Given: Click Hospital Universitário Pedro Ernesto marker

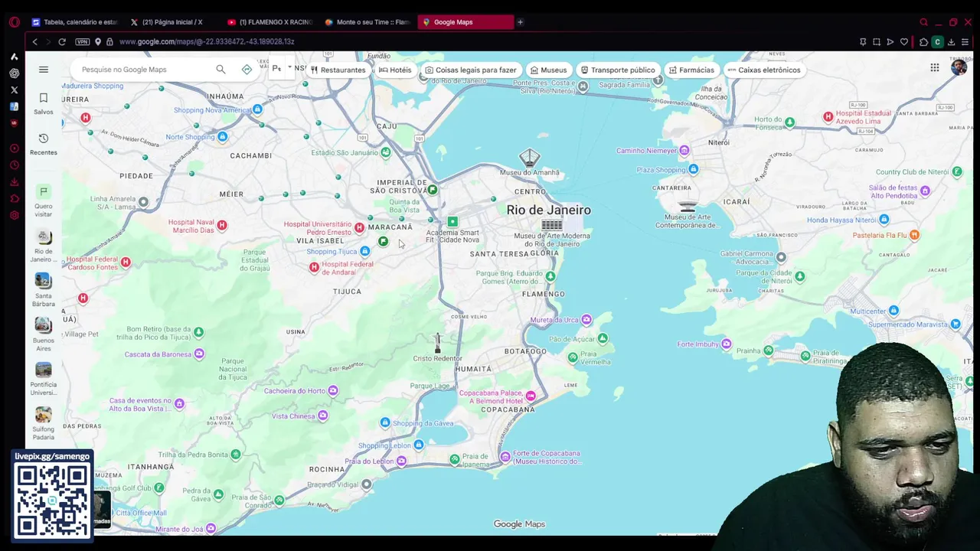Looking at the screenshot, I should pyautogui.click(x=359, y=228).
